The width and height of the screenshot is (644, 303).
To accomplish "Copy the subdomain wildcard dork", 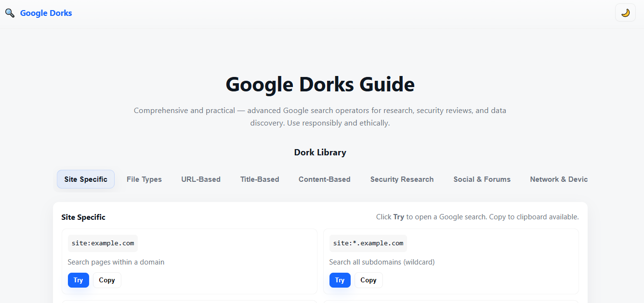I will tap(368, 280).
